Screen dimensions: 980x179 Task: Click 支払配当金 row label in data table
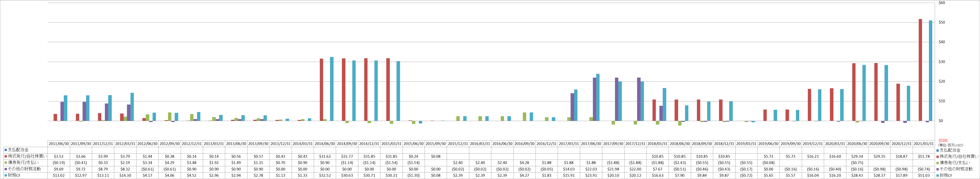(x=18, y=150)
